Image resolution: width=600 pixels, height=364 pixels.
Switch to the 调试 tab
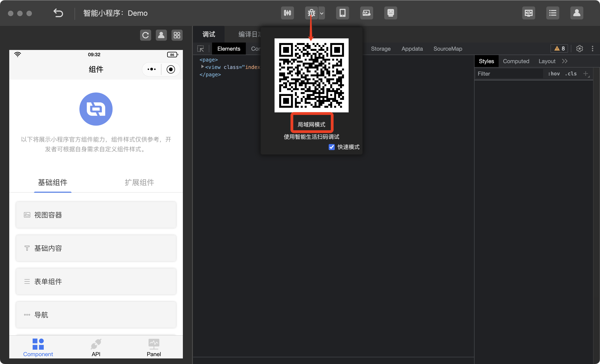click(x=209, y=34)
